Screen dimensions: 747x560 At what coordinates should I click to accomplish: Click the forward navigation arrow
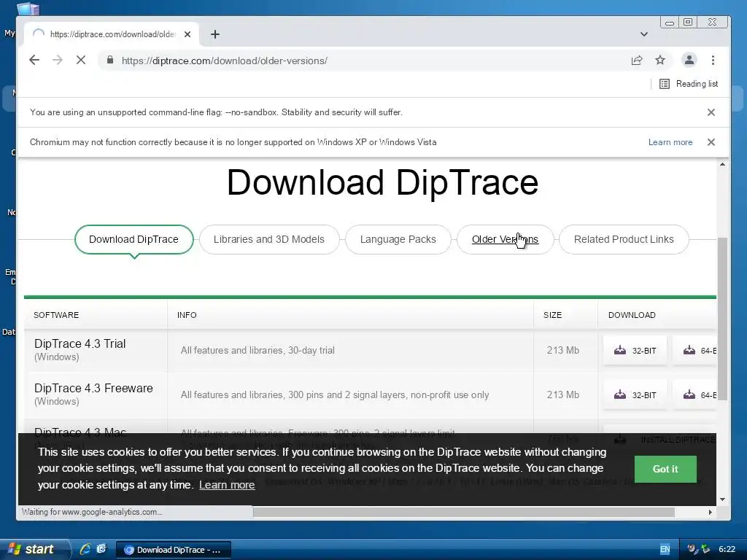57,60
